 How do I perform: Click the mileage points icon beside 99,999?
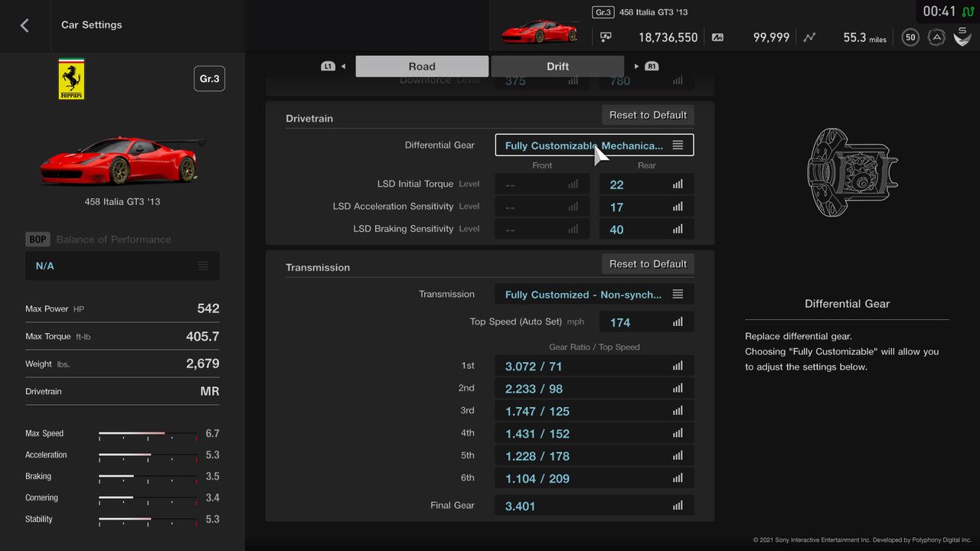717,37
